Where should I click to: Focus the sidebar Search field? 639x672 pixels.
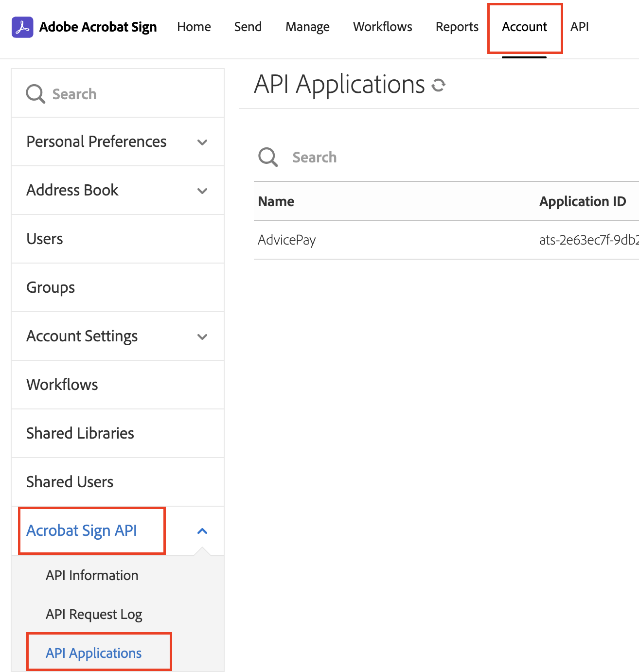click(x=118, y=93)
